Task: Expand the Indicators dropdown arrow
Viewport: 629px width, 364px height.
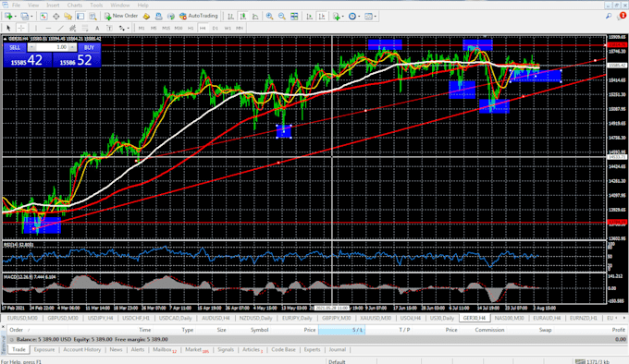Action: (342, 17)
